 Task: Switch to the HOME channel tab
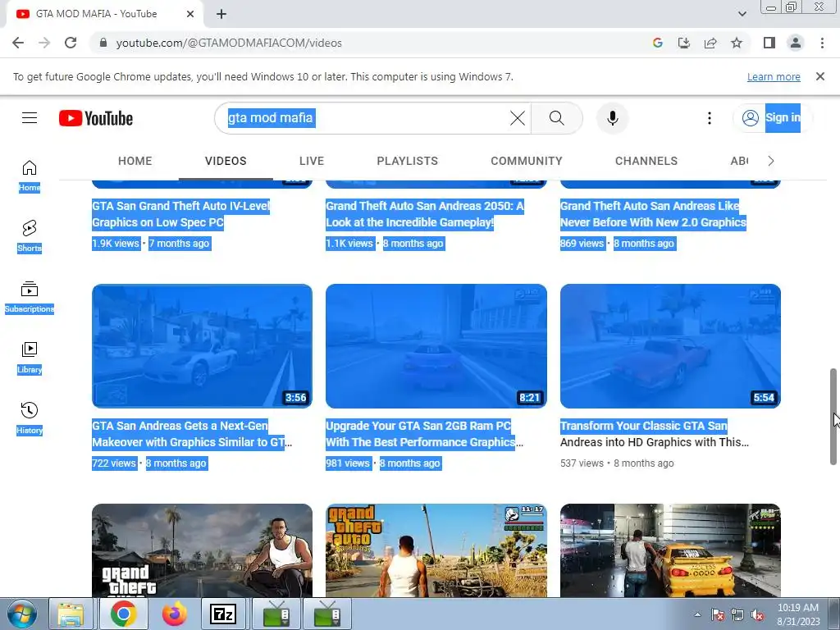click(x=135, y=161)
